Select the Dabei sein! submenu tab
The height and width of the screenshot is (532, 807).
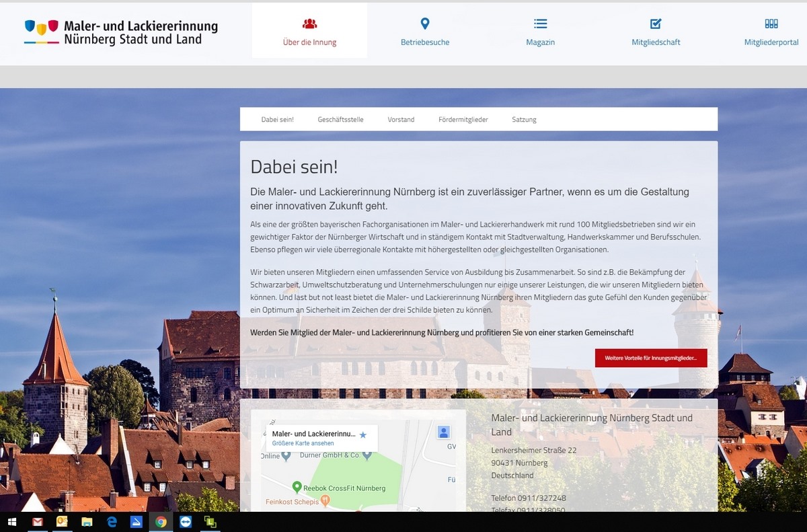tap(278, 120)
